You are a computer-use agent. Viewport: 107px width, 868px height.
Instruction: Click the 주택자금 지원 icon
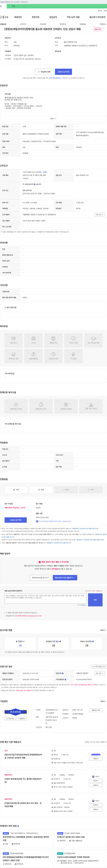pyautogui.click(x=13, y=356)
